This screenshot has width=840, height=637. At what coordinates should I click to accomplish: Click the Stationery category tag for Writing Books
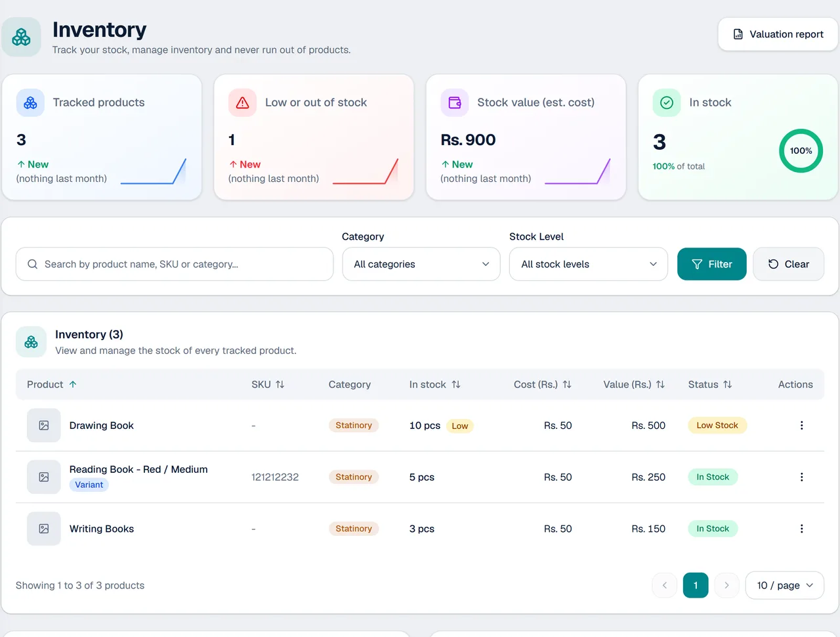(x=354, y=529)
